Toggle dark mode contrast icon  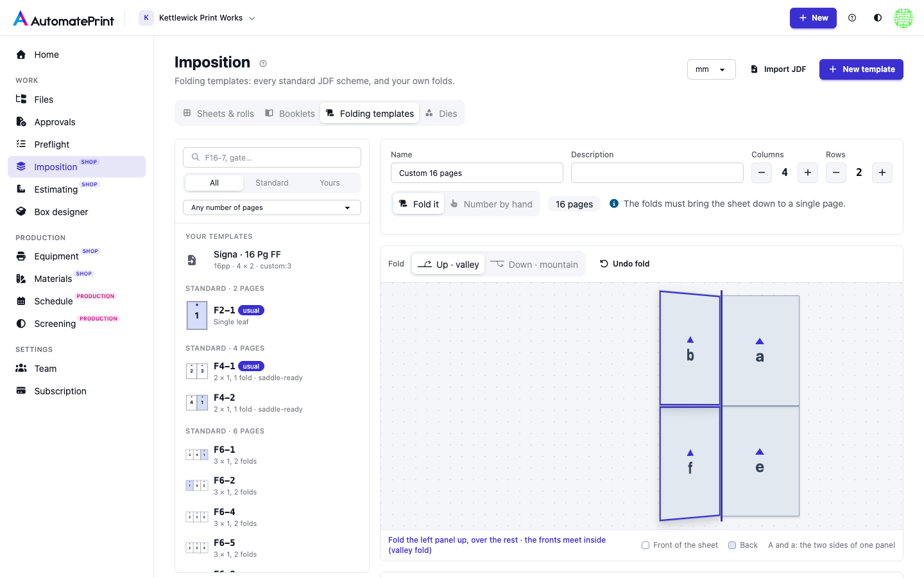[x=878, y=18]
